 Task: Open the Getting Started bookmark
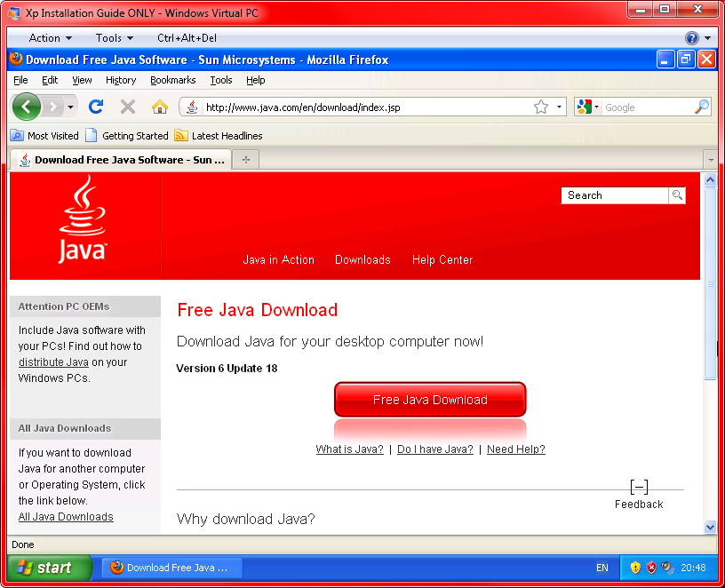pyautogui.click(x=128, y=135)
